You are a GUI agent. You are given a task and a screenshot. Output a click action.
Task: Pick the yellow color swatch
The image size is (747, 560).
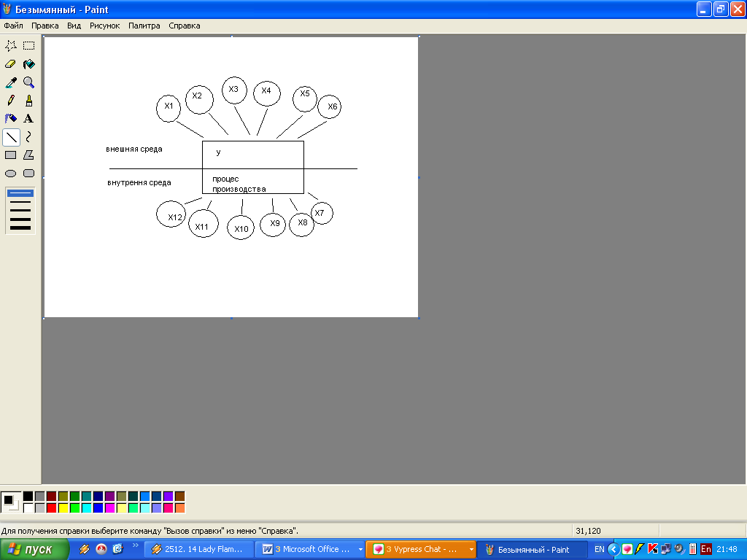(63, 508)
